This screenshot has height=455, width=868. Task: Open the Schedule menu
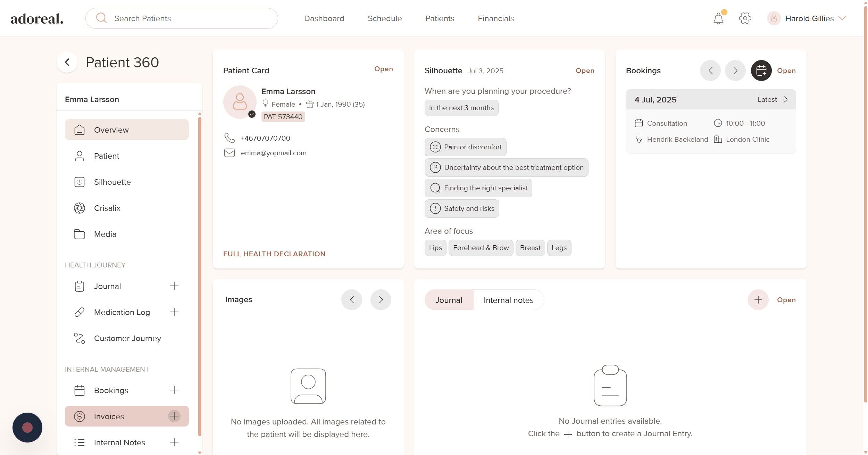click(384, 18)
